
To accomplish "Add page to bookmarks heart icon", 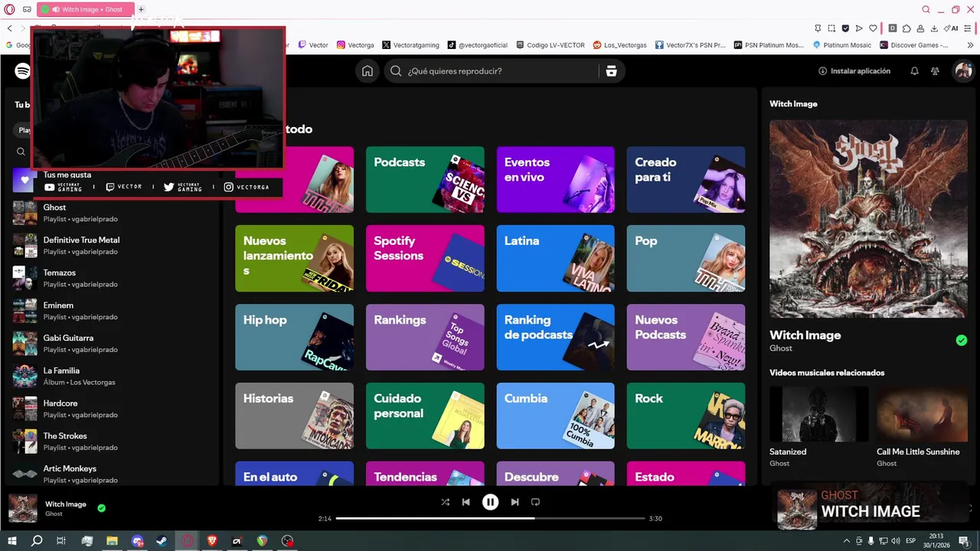I will (x=873, y=28).
